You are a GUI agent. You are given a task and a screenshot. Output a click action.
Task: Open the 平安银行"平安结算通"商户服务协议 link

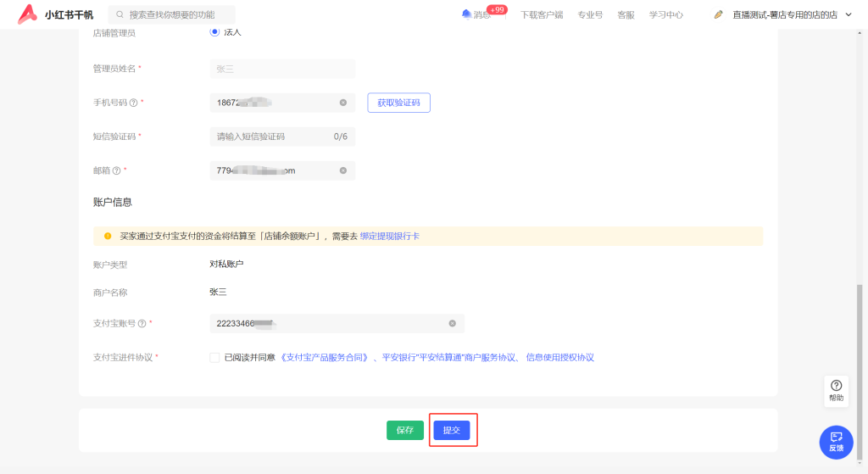pyautogui.click(x=449, y=358)
